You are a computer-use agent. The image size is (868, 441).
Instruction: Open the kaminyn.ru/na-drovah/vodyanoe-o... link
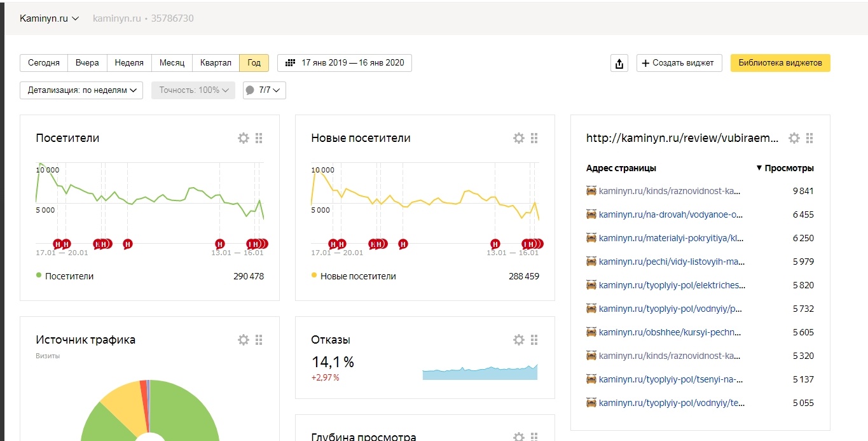click(671, 214)
